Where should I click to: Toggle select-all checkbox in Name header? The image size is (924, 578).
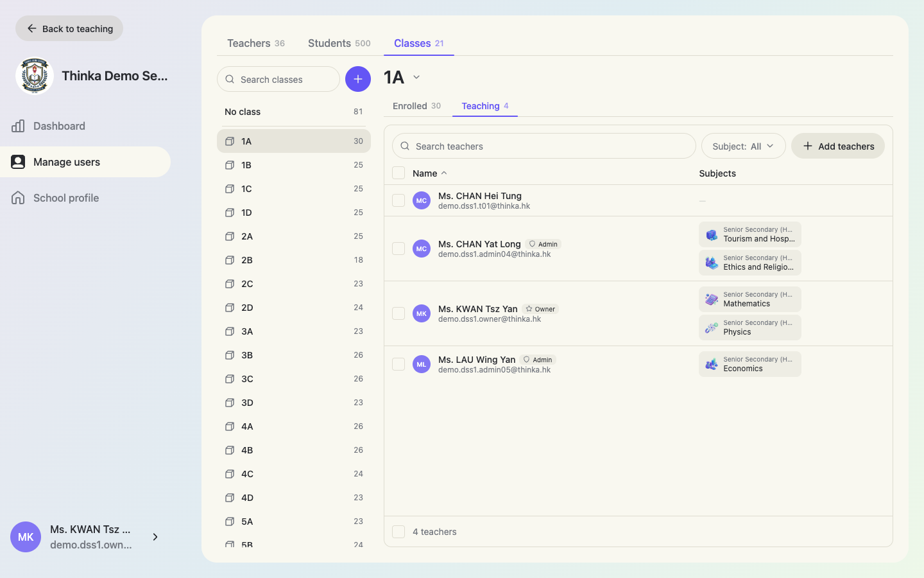(398, 173)
